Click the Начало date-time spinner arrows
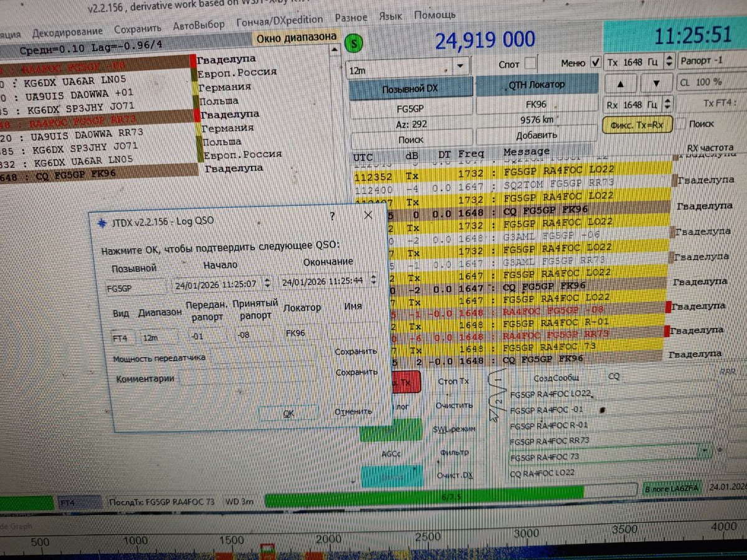Image resolution: width=747 pixels, height=560 pixels. [x=268, y=282]
